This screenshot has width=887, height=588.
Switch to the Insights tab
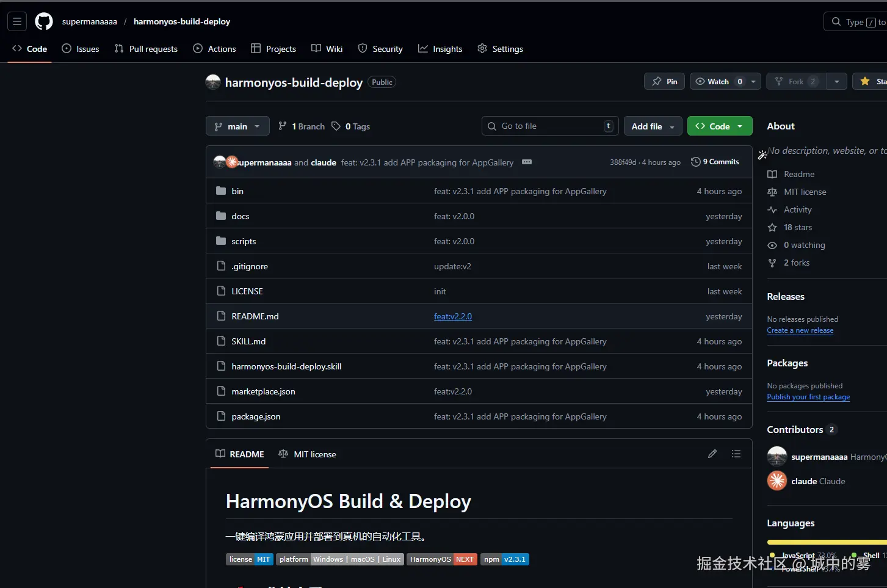[440, 49]
